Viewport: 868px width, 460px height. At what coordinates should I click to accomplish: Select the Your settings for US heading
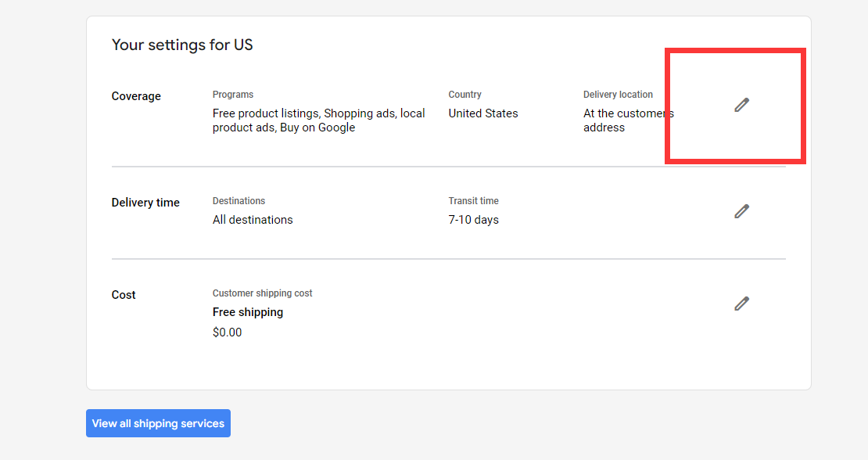coord(182,45)
